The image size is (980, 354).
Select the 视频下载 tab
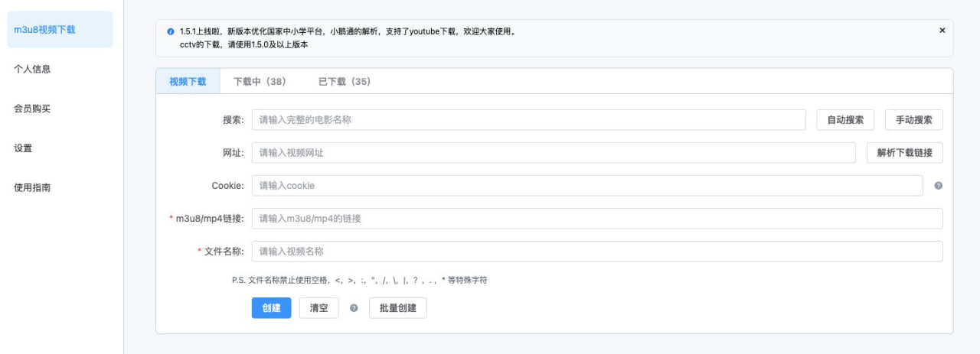pos(188,82)
